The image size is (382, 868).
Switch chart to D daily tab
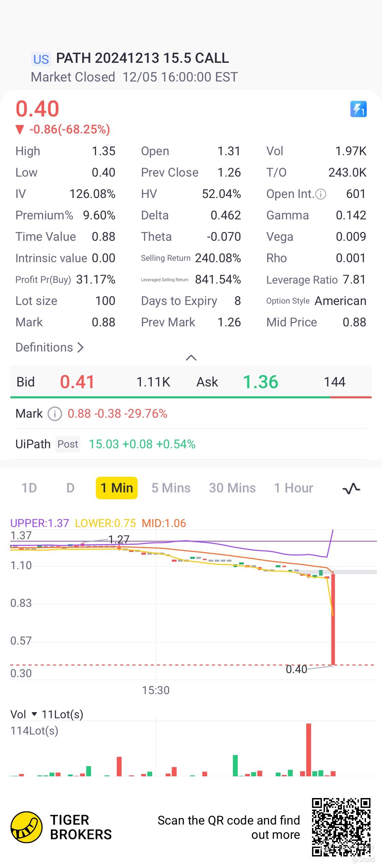70,488
